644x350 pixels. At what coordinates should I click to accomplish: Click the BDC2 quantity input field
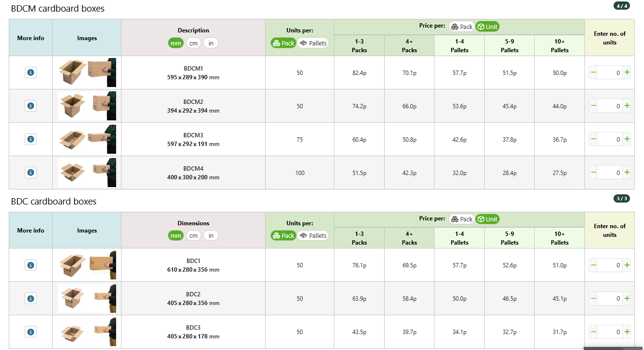coord(610,298)
